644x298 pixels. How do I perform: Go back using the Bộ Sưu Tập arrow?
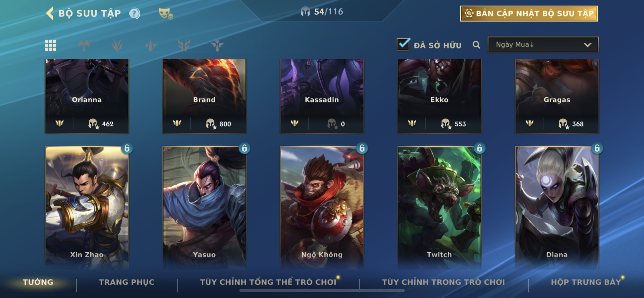(50, 13)
